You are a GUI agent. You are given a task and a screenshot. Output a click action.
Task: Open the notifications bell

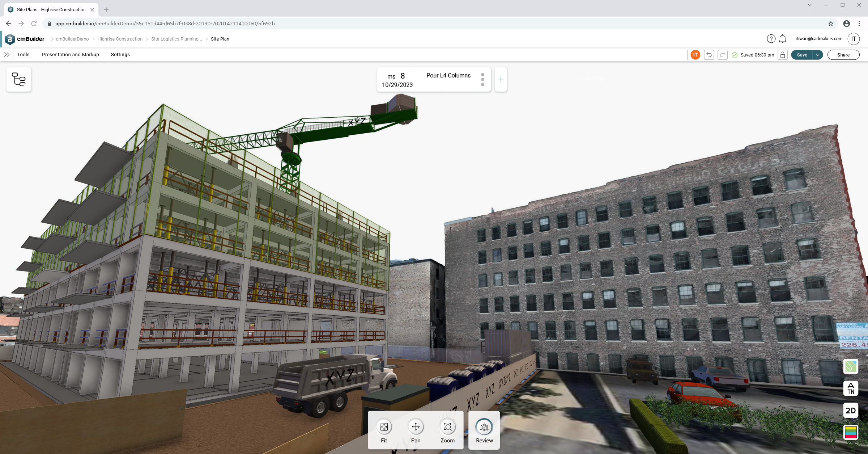coord(783,39)
